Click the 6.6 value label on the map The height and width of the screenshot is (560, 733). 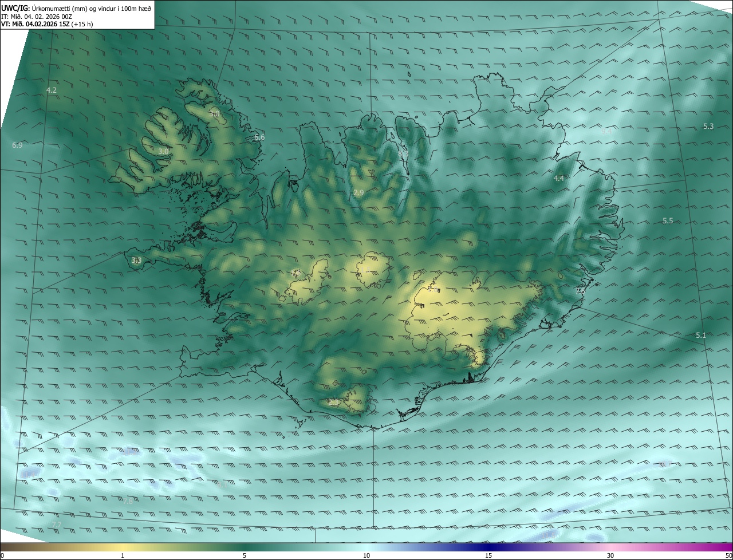click(259, 137)
